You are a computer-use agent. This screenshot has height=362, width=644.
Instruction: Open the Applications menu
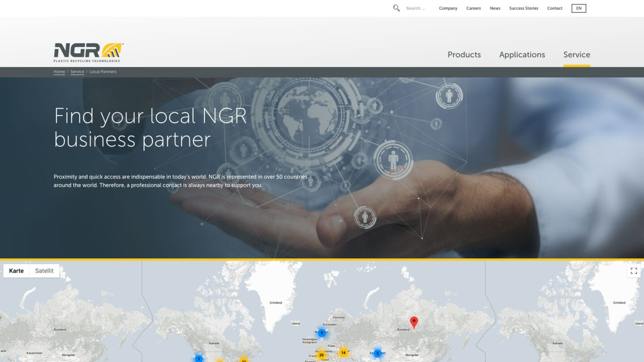(x=522, y=55)
